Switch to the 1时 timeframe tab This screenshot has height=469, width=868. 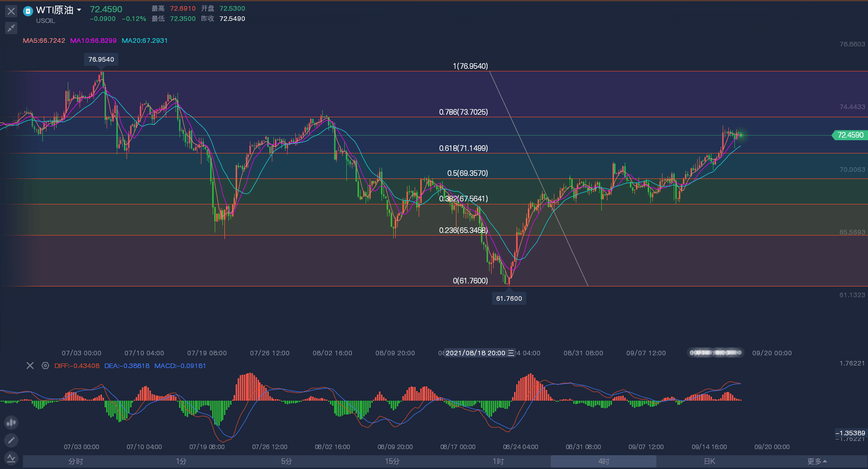click(498, 461)
